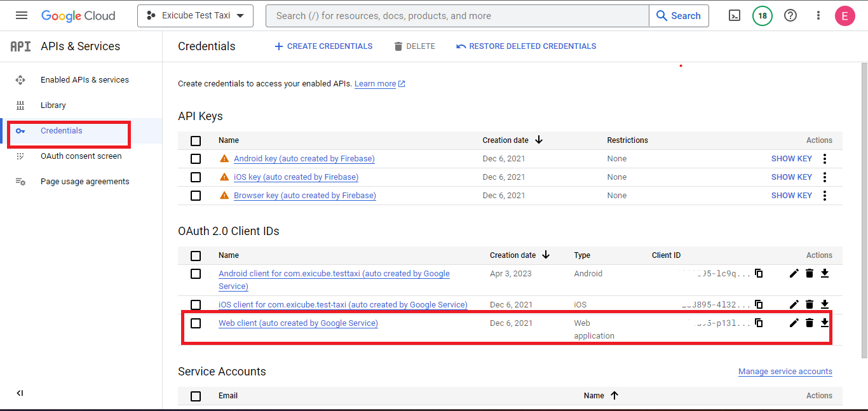Delete the Android client OAuth credential
The height and width of the screenshot is (411, 868).
pos(809,273)
